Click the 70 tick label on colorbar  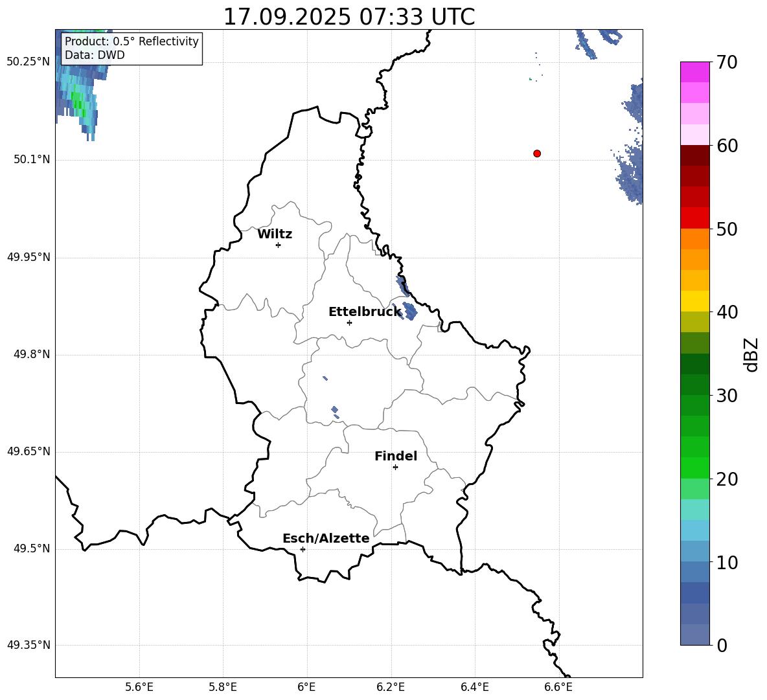point(727,62)
